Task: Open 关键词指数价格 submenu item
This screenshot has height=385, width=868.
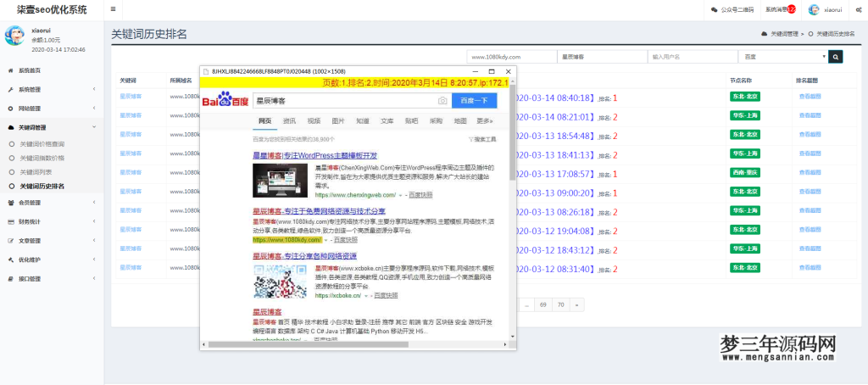Action: 42,158
